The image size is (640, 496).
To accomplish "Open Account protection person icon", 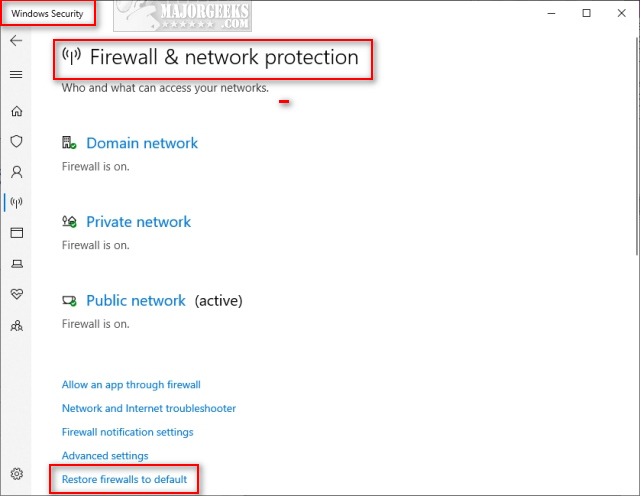I will [16, 172].
